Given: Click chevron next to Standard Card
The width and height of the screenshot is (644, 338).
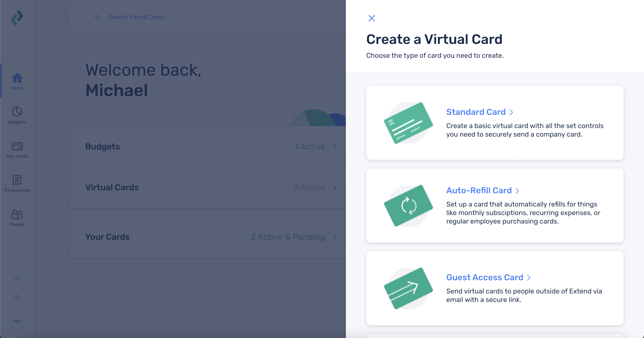Looking at the screenshot, I should [x=511, y=112].
